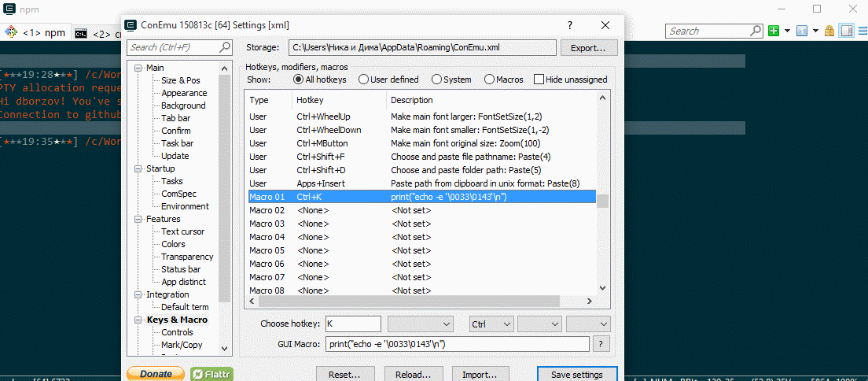
Task: Switch to the <1> npm console tab
Action: click(x=36, y=33)
